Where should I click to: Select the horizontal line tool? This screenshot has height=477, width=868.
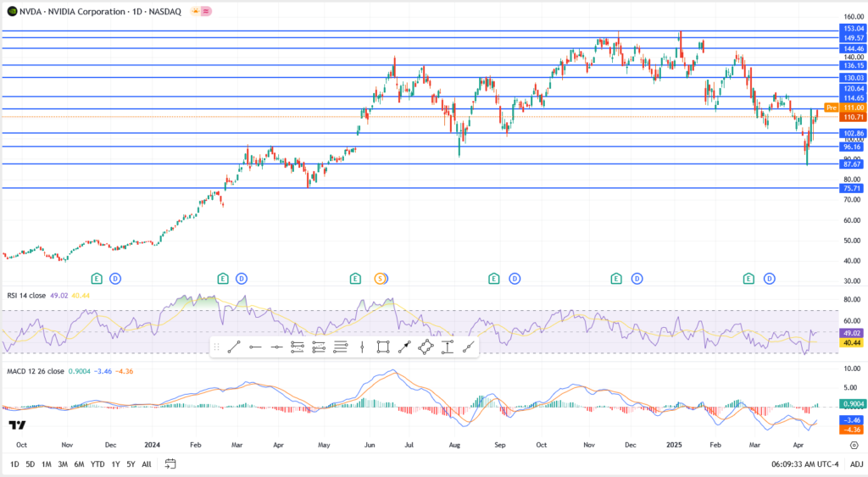pos(276,347)
